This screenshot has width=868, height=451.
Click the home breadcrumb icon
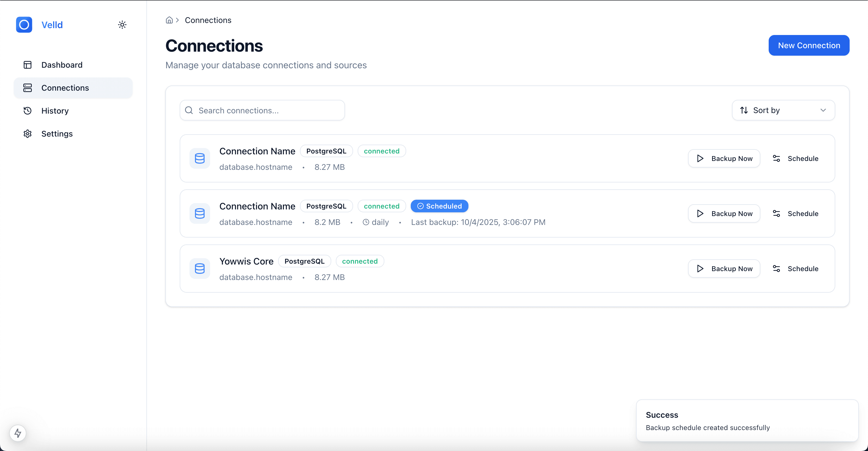point(169,20)
